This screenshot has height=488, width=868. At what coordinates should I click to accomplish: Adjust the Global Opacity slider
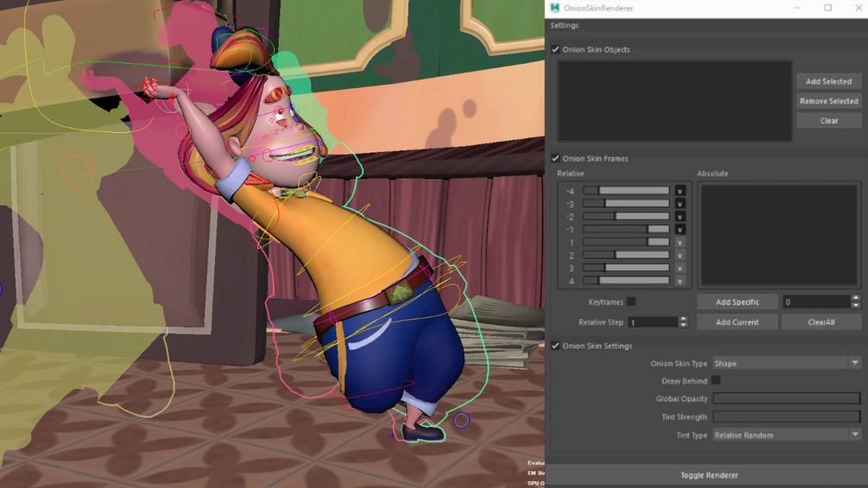pyautogui.click(x=787, y=398)
